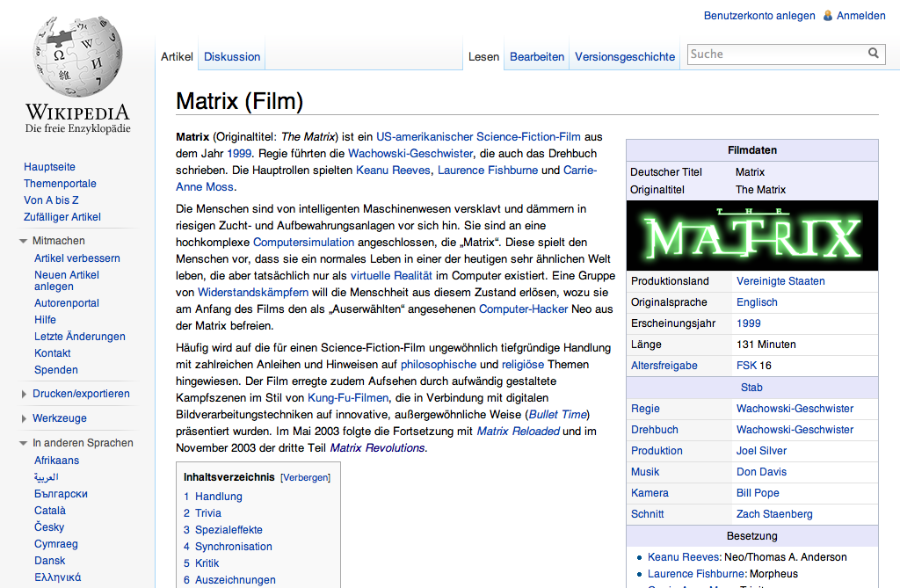900x588 pixels.
Task: Open the Widerstandskämpfern link
Action: (253, 293)
